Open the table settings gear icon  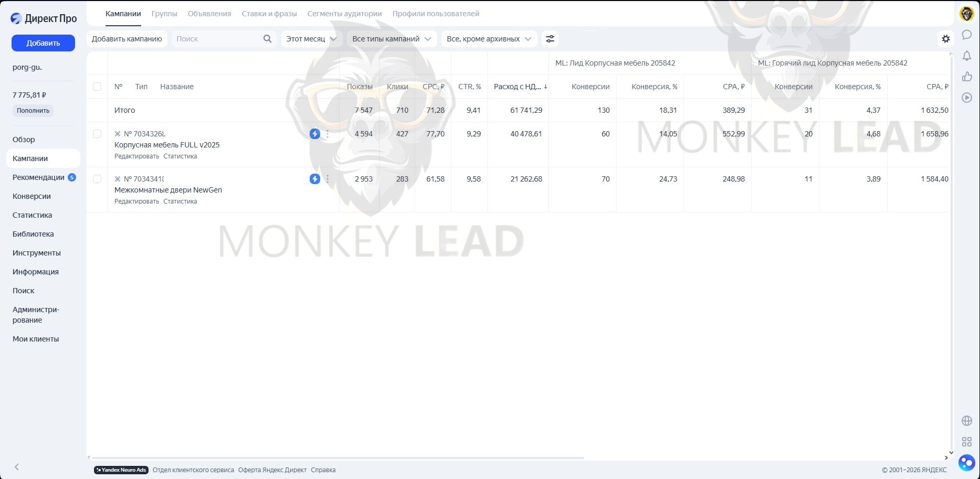(945, 39)
